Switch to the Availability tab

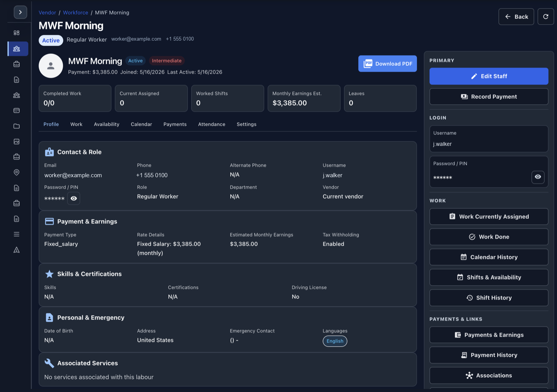point(106,124)
